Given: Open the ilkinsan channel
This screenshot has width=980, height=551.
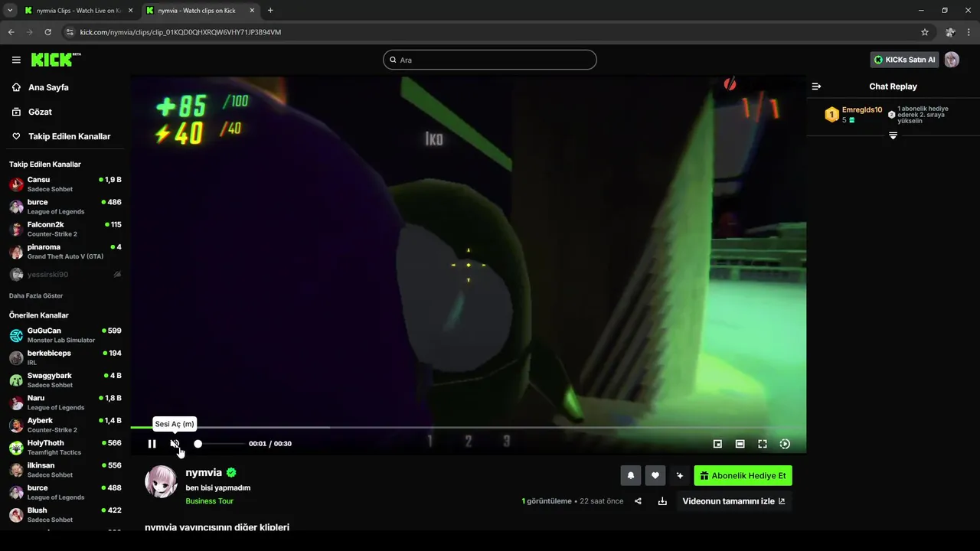Looking at the screenshot, I should (65, 470).
